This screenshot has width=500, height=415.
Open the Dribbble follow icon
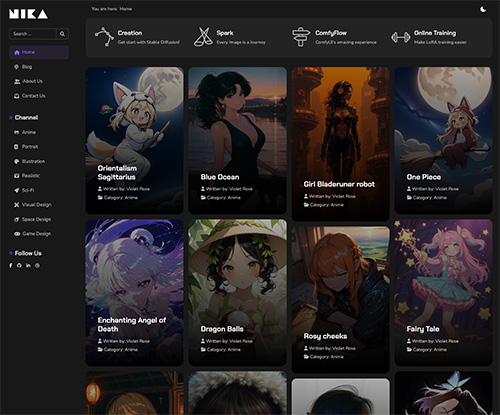click(x=37, y=265)
